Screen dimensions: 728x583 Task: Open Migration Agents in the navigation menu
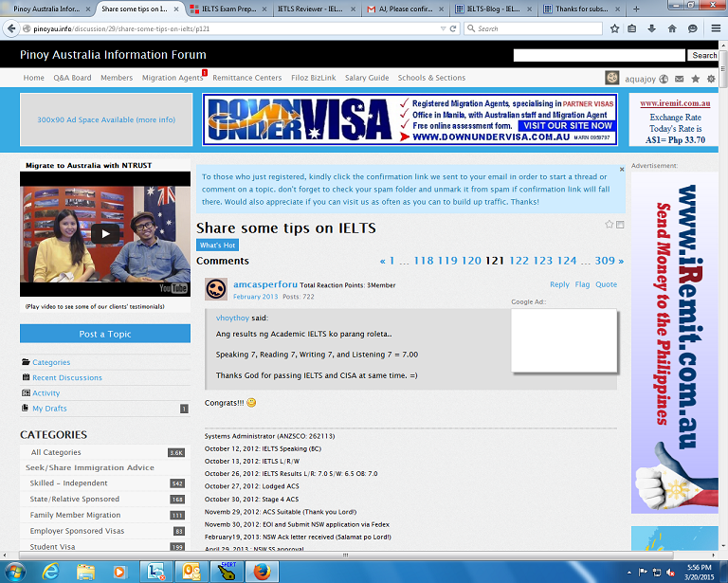tap(172, 78)
